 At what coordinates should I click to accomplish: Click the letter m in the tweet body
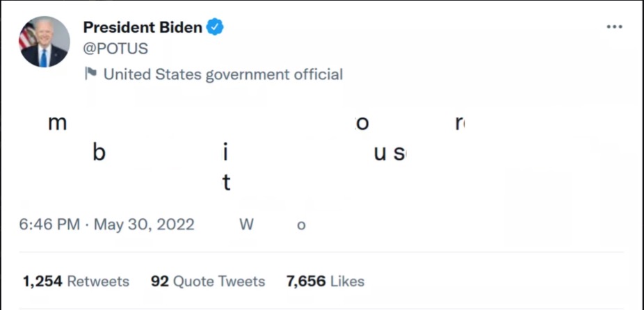[x=57, y=123]
